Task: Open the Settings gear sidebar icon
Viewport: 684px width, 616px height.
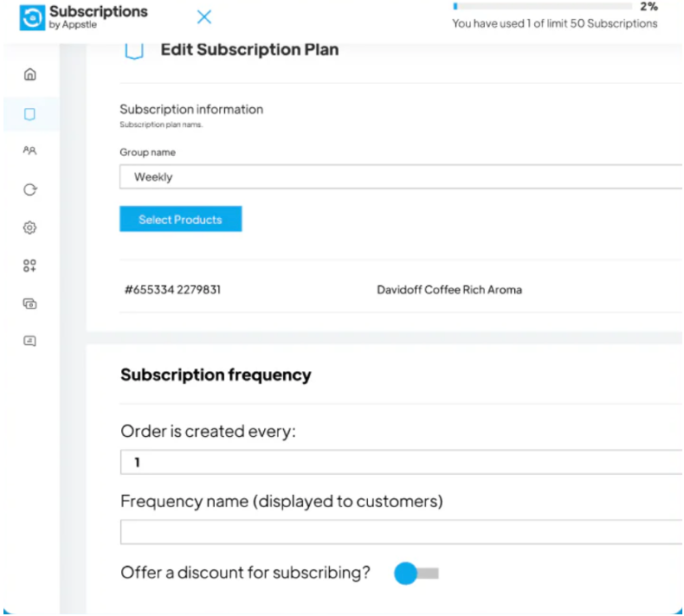Action: point(29,228)
